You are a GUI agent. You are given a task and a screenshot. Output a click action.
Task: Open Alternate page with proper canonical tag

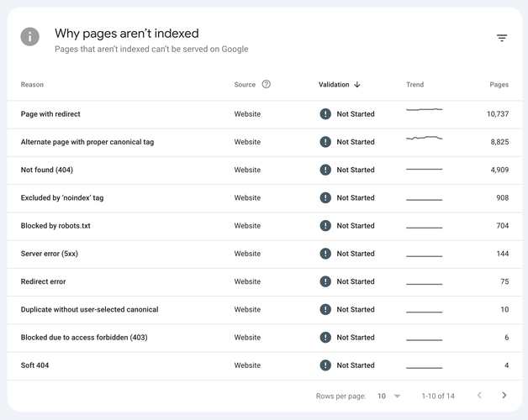[x=87, y=142]
